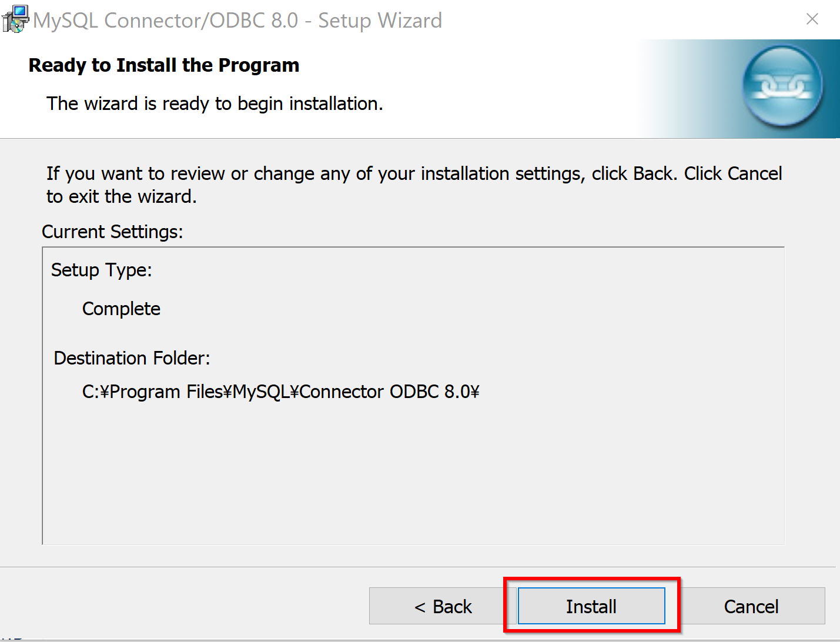The width and height of the screenshot is (840, 642).
Task: Select the window title 'MySQL Connector/ODBC 8.0 - Setup Wizard'
Action: point(237,21)
